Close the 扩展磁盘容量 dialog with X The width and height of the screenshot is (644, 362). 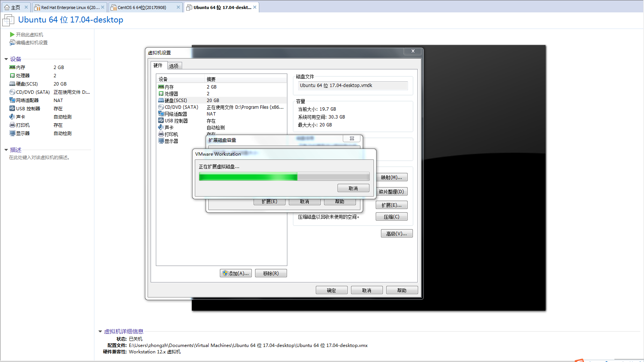pos(352,138)
